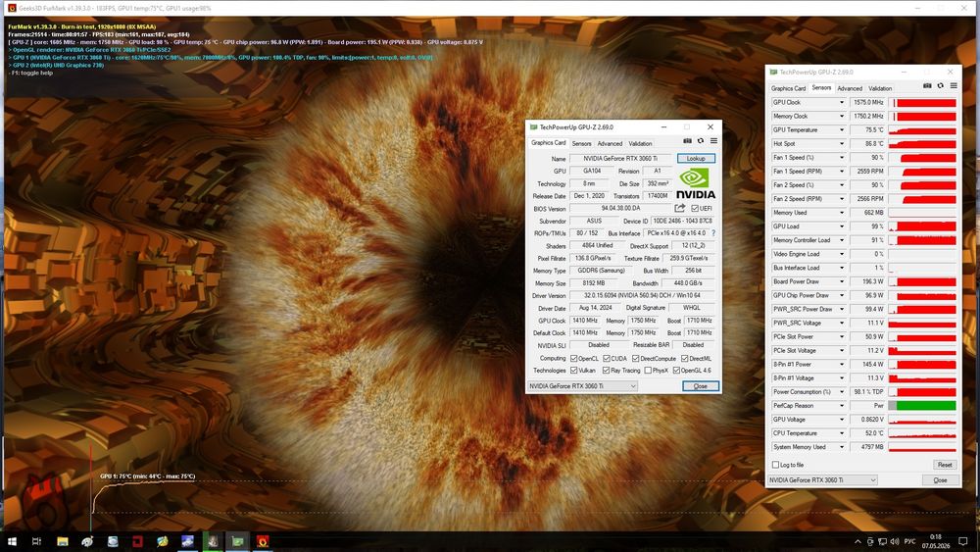
Task: Open the Hot Spot sensor dropdown
Action: point(841,144)
